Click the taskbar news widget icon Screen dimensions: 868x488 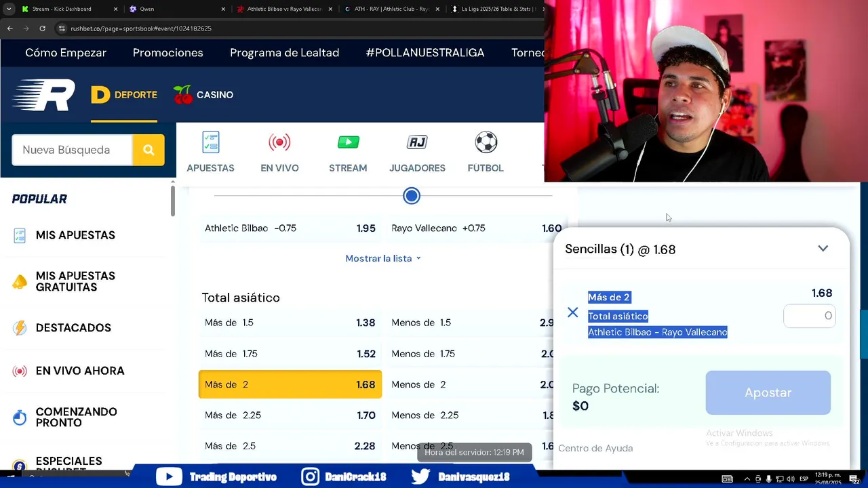coord(727,479)
